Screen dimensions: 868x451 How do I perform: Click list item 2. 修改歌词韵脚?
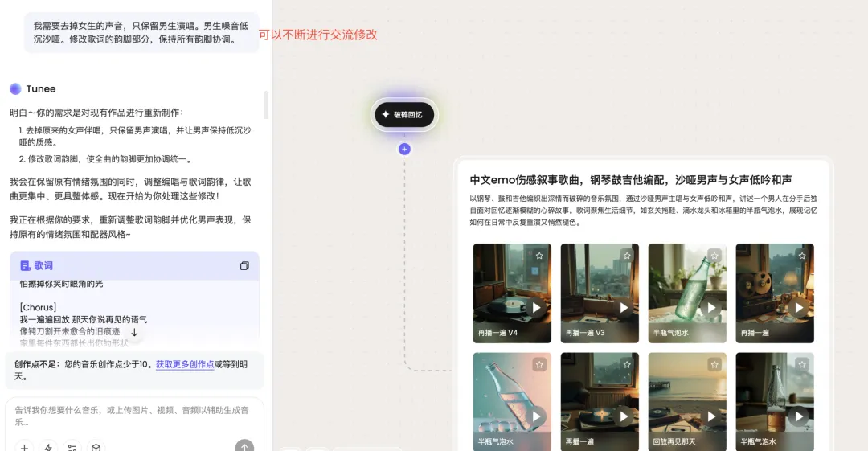(x=105, y=159)
